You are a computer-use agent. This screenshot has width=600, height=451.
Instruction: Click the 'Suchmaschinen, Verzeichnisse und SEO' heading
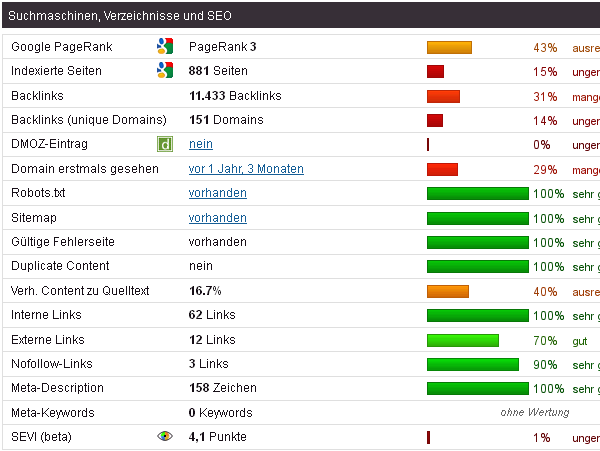pyautogui.click(x=120, y=16)
